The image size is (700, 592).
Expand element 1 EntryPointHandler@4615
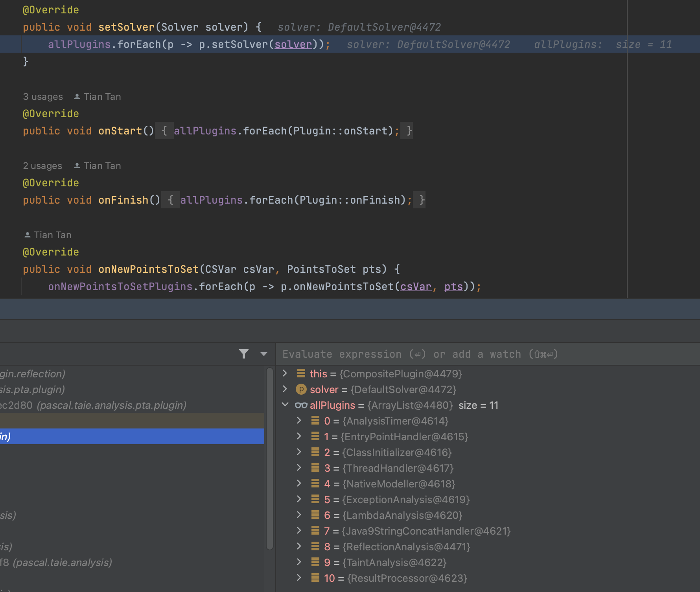(299, 436)
